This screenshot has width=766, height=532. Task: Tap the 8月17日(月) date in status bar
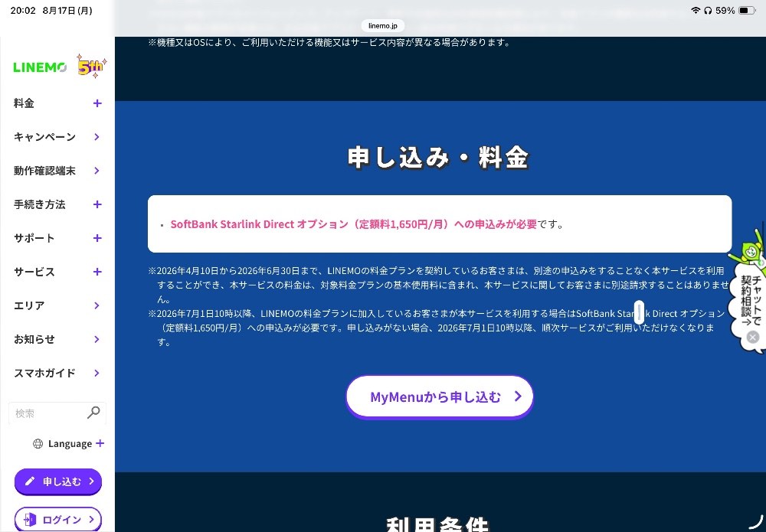(67, 10)
